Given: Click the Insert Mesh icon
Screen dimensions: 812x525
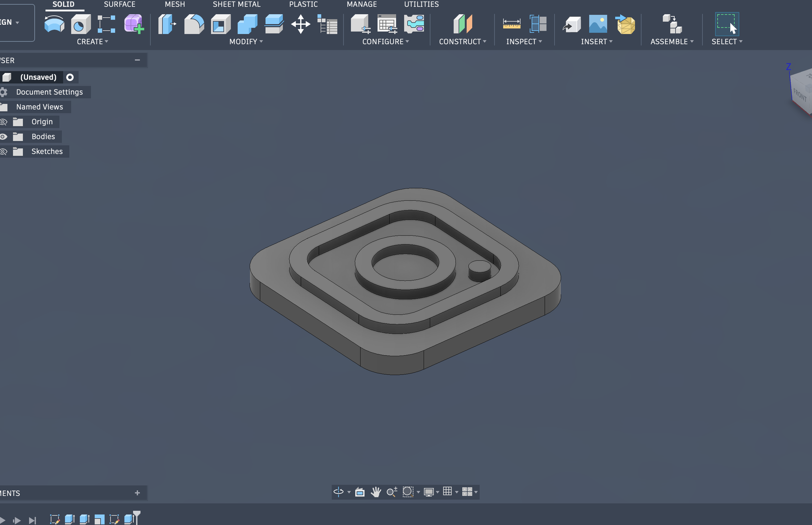Looking at the screenshot, I should [625, 24].
